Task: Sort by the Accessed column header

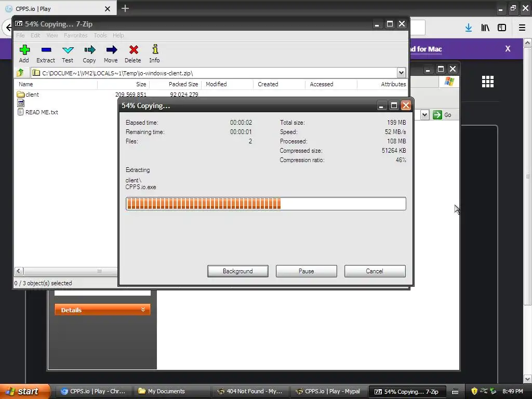Action: click(331, 84)
